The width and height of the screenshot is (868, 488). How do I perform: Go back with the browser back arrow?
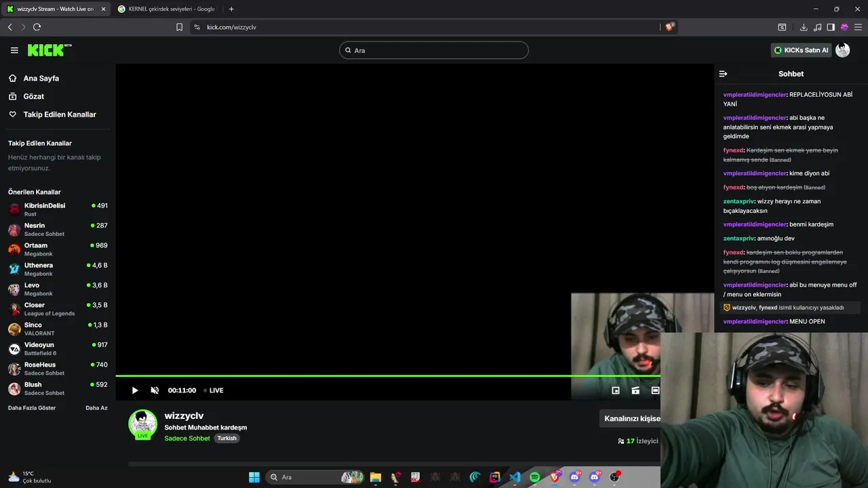click(9, 27)
